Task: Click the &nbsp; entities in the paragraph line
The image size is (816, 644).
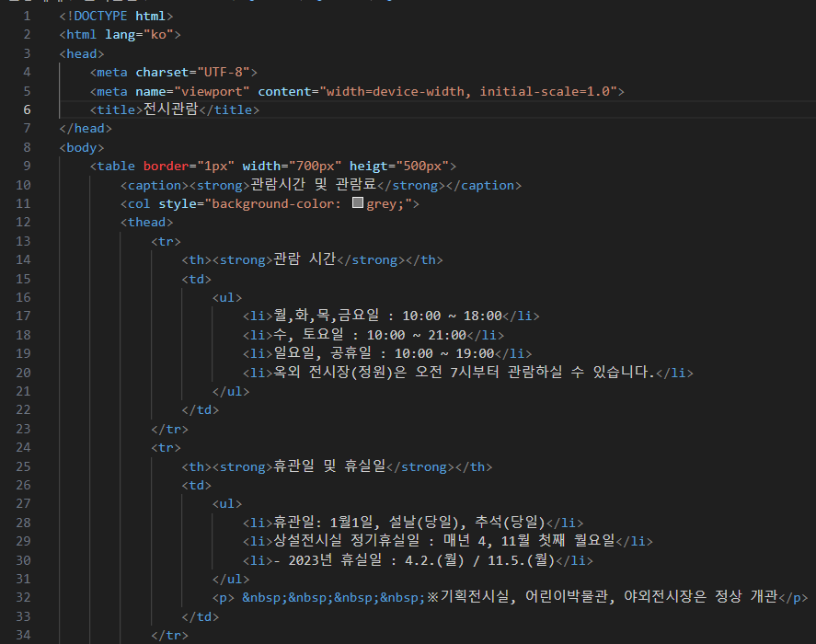Action: click(x=334, y=598)
